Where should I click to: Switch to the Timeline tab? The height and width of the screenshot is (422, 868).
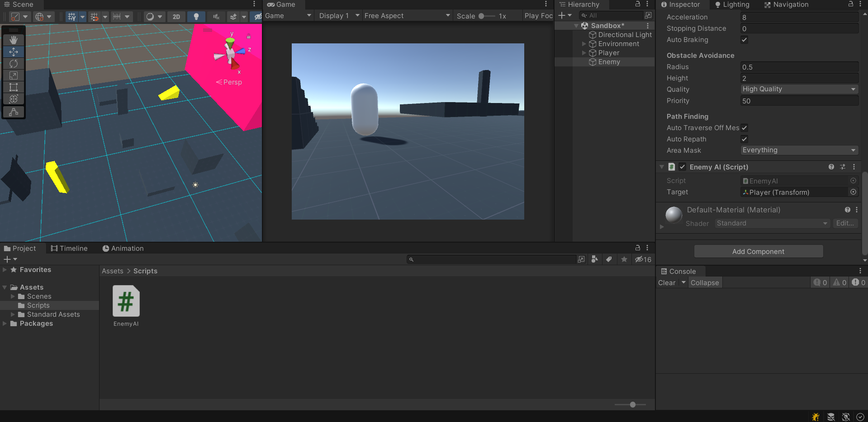coord(69,249)
